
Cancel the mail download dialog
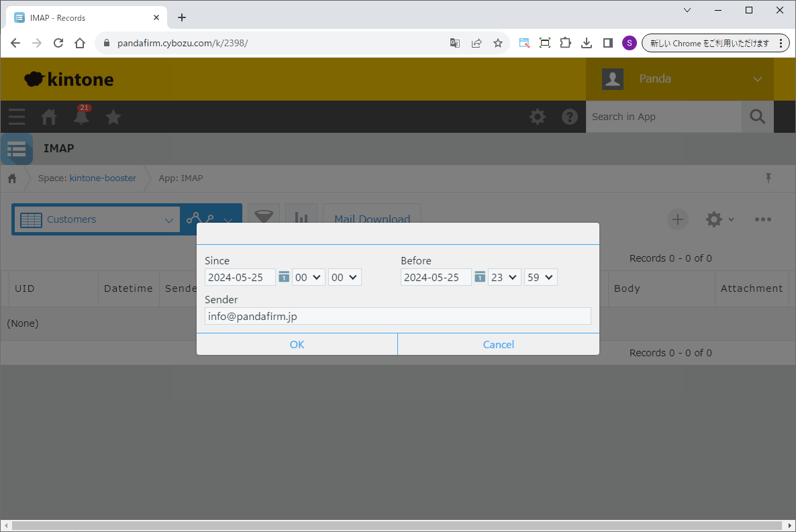click(498, 344)
